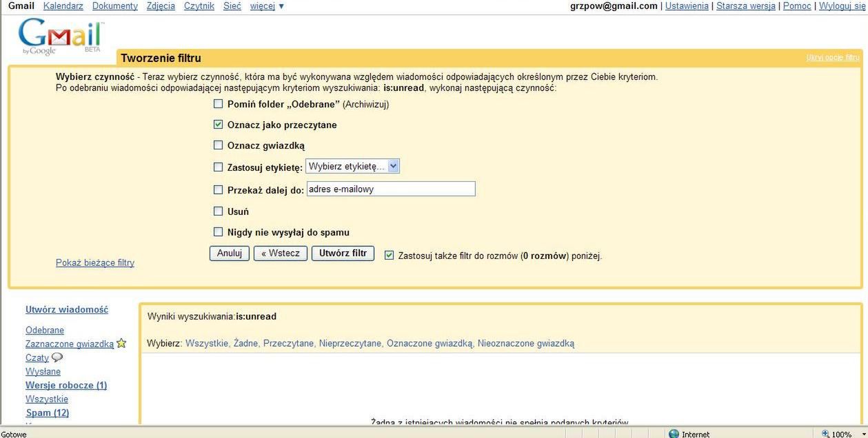
Task: Open the Odebrane folder
Action: pos(45,330)
